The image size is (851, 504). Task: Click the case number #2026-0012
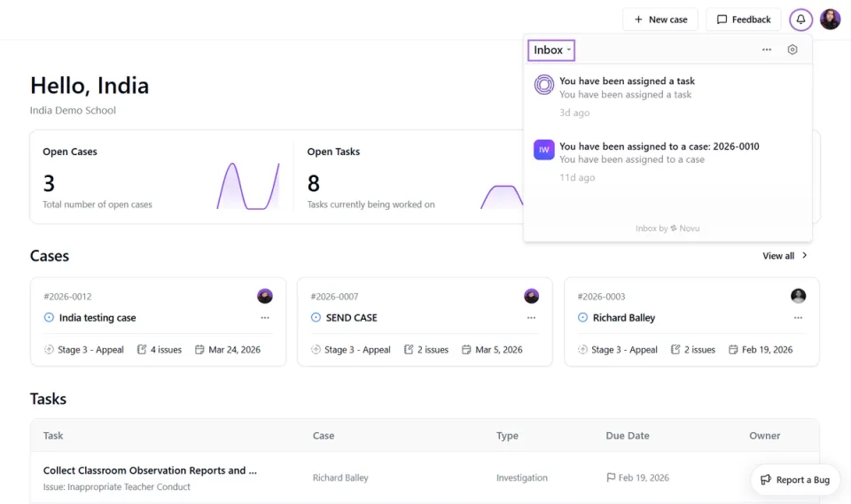[67, 297]
